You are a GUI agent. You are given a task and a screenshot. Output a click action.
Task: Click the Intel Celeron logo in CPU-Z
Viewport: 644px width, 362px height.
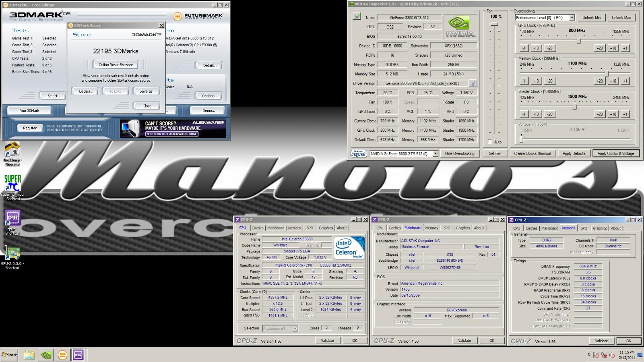(349, 248)
